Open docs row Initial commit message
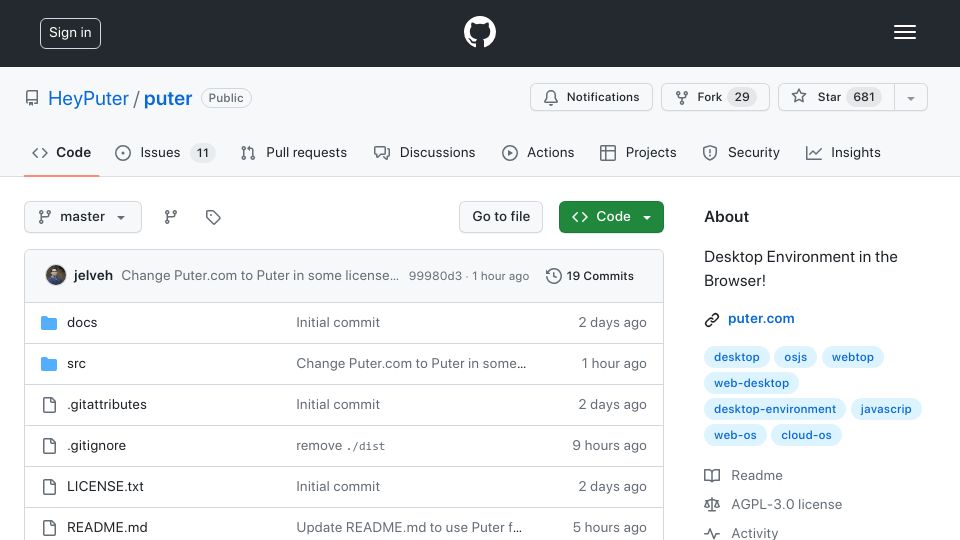 [x=338, y=323]
